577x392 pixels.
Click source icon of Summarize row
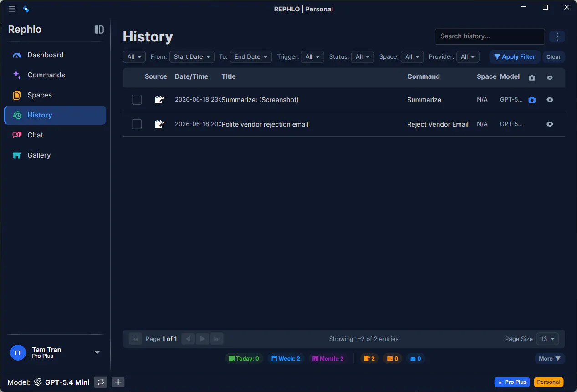159,100
